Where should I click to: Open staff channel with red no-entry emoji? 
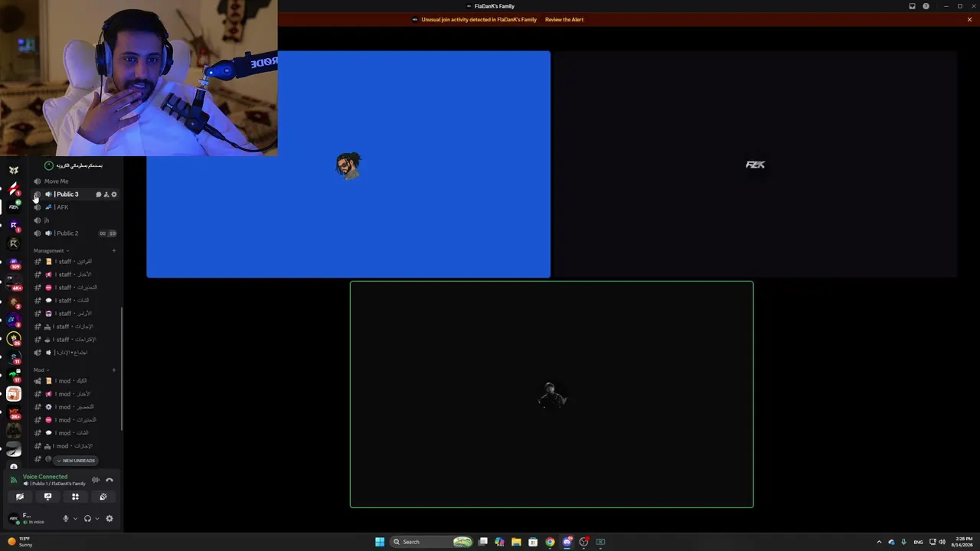75,288
